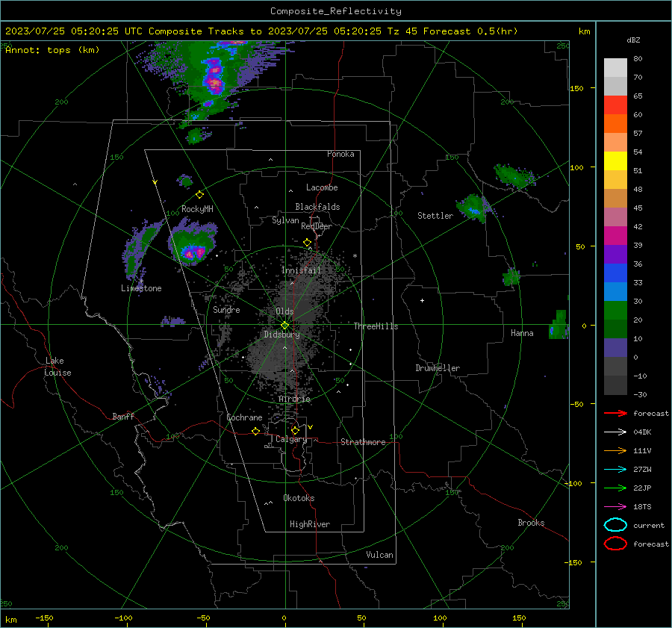Image resolution: width=672 pixels, height=628 pixels.
Task: Click yellow diamond marker near RockyMH
Action: click(199, 195)
